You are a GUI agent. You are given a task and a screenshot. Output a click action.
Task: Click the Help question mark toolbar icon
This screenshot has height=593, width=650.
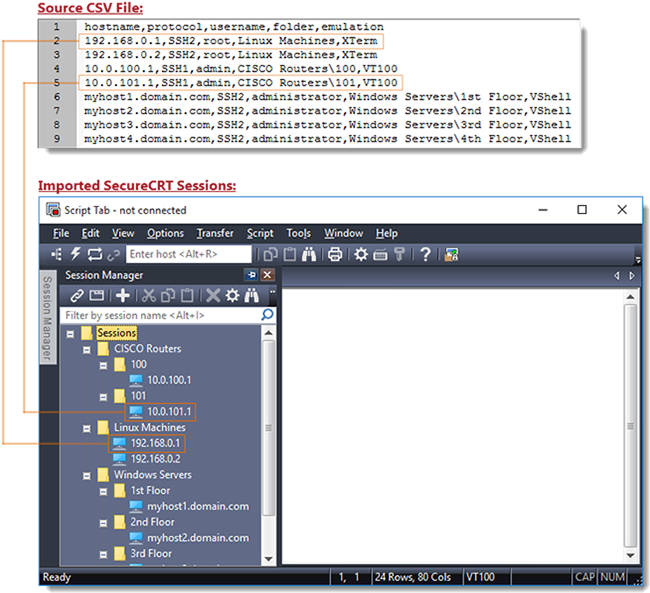tap(425, 255)
